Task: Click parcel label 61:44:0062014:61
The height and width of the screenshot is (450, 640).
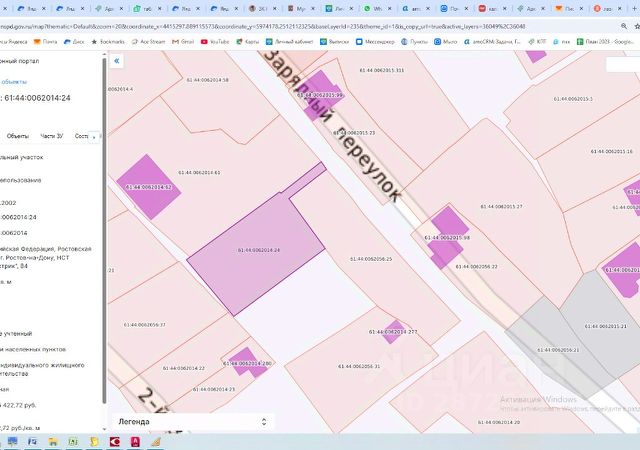Action: (x=199, y=173)
